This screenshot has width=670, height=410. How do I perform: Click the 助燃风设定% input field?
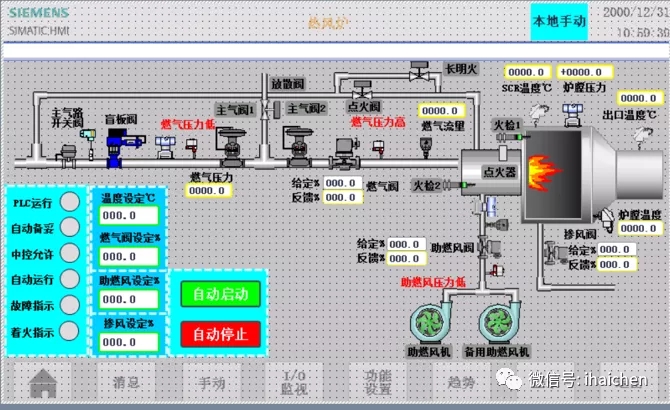(129, 299)
